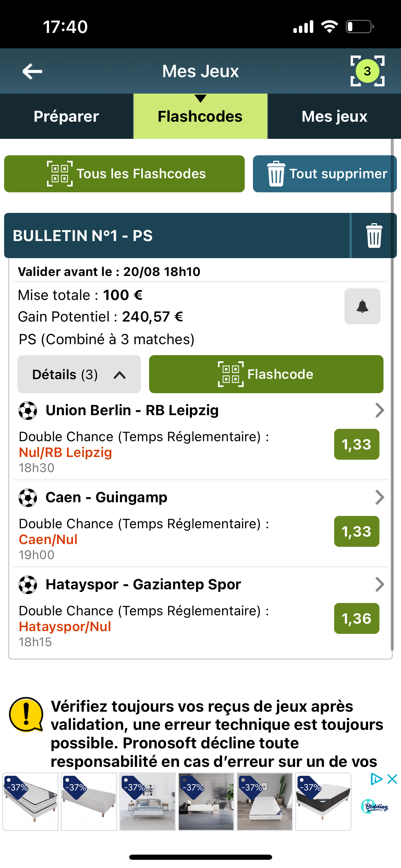
Task: Open Union Berlin - RB Leipzig match chevron
Action: (379, 410)
